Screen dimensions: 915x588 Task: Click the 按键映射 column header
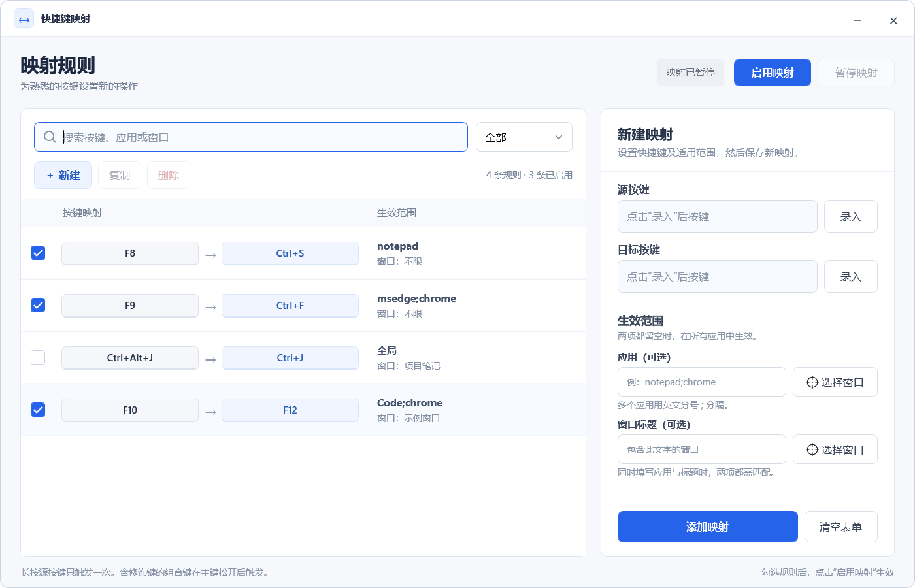(x=82, y=213)
